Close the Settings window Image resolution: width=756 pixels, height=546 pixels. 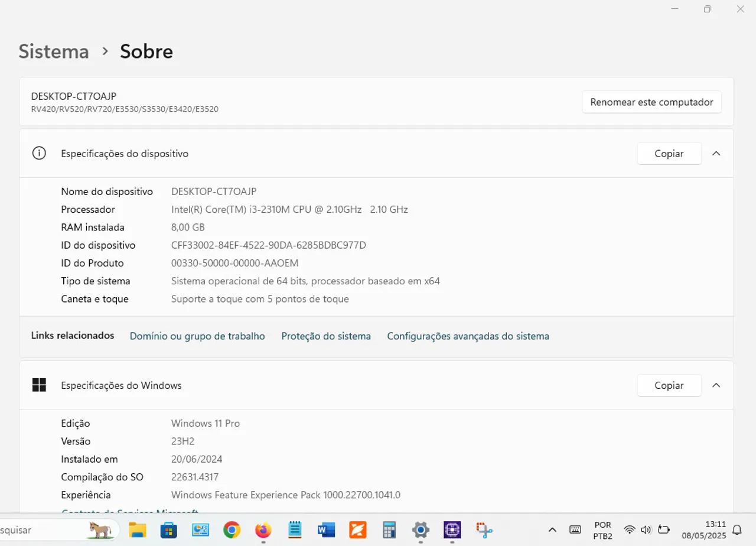pyautogui.click(x=740, y=9)
